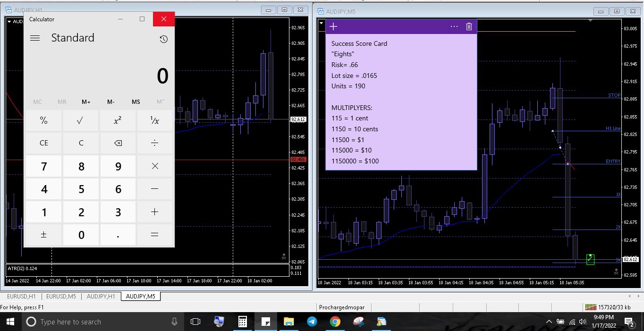Click the H1 Line label on M5 chart
644x331 pixels.
(x=613, y=128)
